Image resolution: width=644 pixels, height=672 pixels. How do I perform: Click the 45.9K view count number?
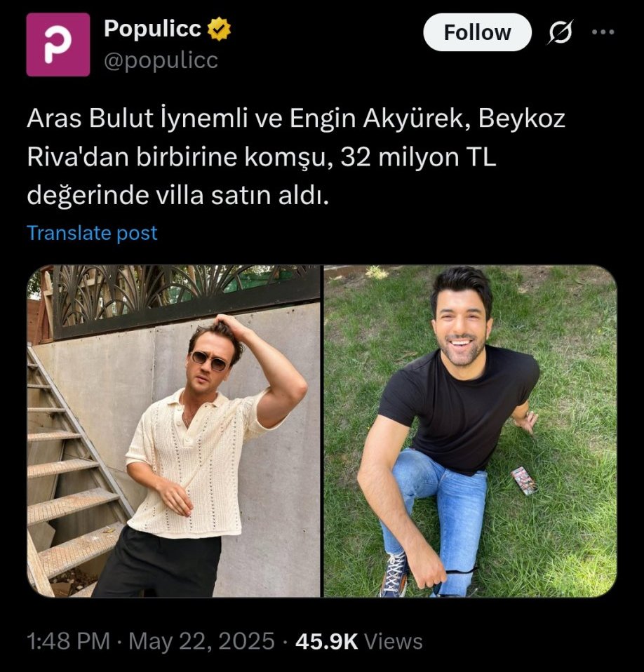pyautogui.click(x=328, y=641)
